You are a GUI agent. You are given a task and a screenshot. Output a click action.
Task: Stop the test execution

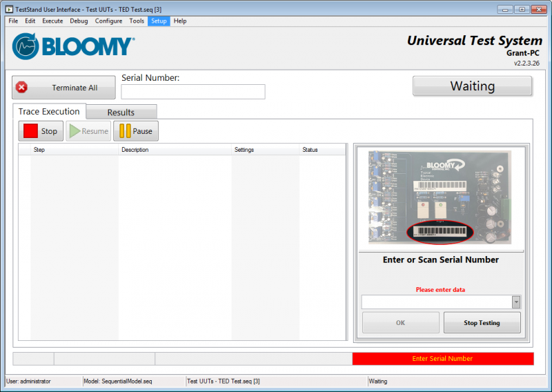coord(41,131)
